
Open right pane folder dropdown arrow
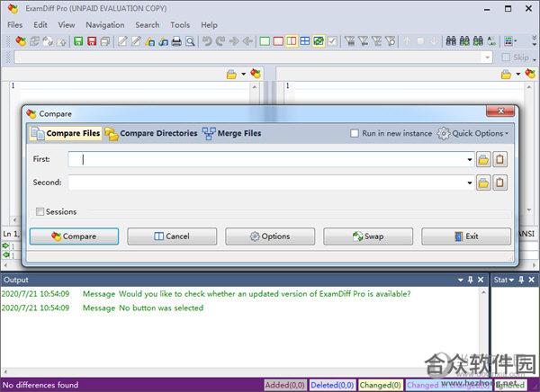pyautogui.click(x=518, y=74)
